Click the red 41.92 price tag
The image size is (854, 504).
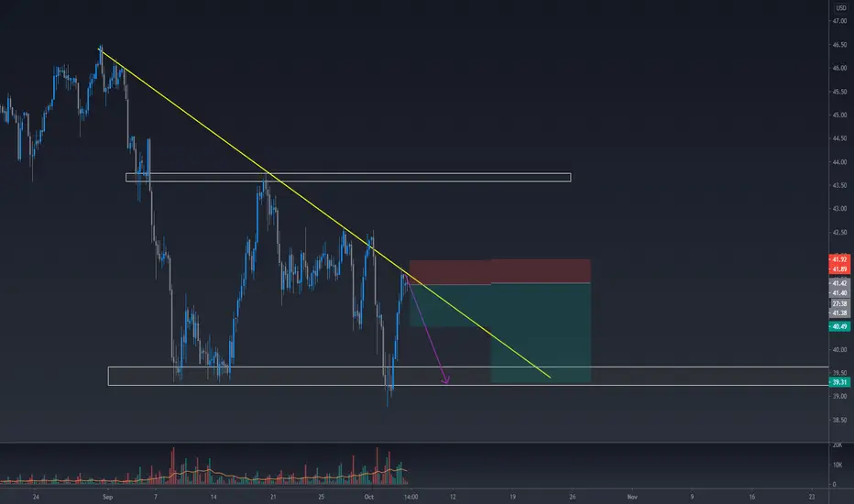click(839, 259)
